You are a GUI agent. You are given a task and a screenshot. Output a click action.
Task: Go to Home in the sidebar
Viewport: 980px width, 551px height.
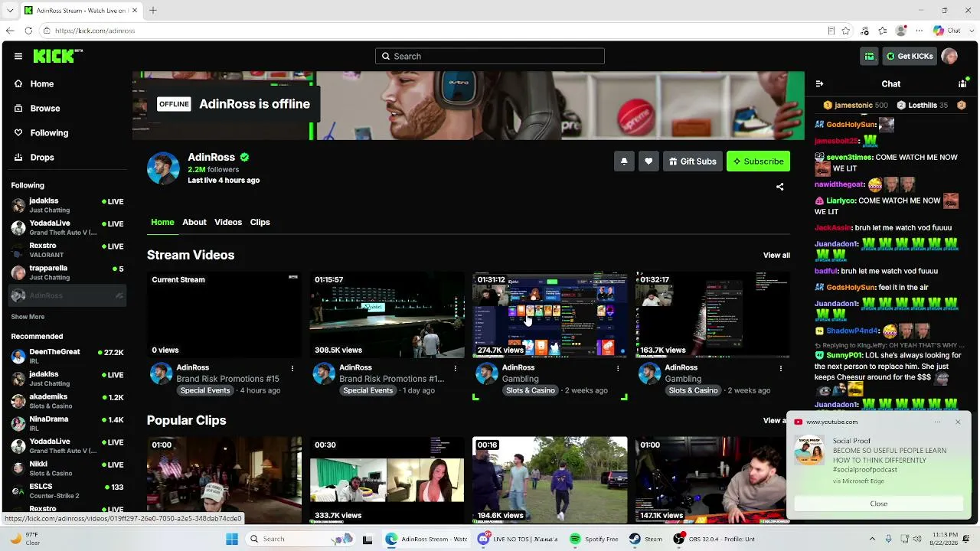(42, 84)
